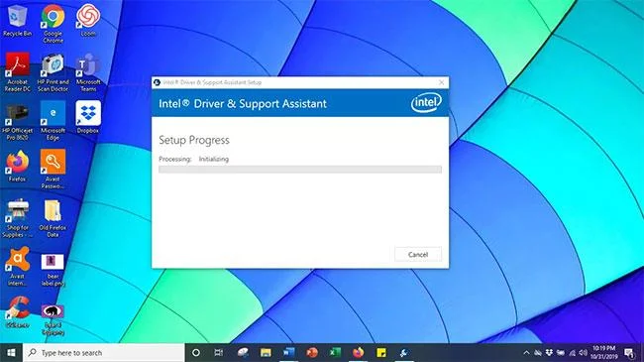Image resolution: width=644 pixels, height=362 pixels.
Task: Select the Loom desktop shortcut
Action: point(88,21)
